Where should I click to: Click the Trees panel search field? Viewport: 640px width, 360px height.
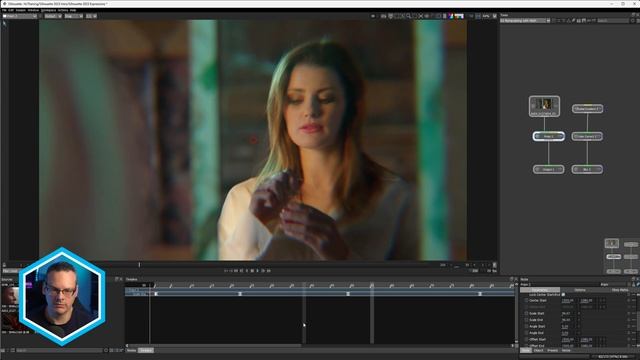pos(612,20)
